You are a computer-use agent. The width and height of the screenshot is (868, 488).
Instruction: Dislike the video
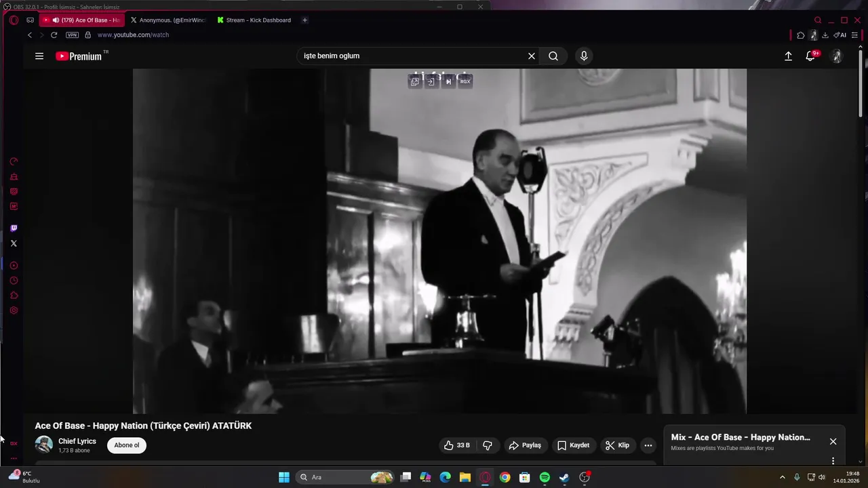tap(487, 445)
